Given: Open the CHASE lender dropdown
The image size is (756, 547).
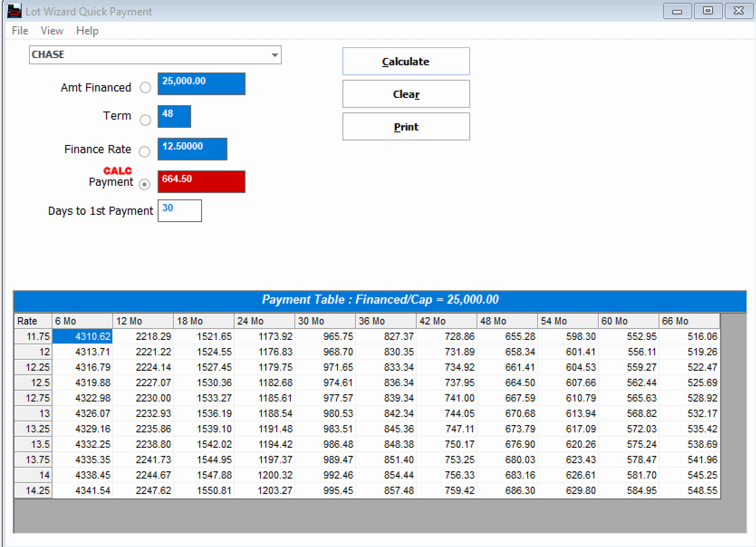Looking at the screenshot, I should 154,54.
